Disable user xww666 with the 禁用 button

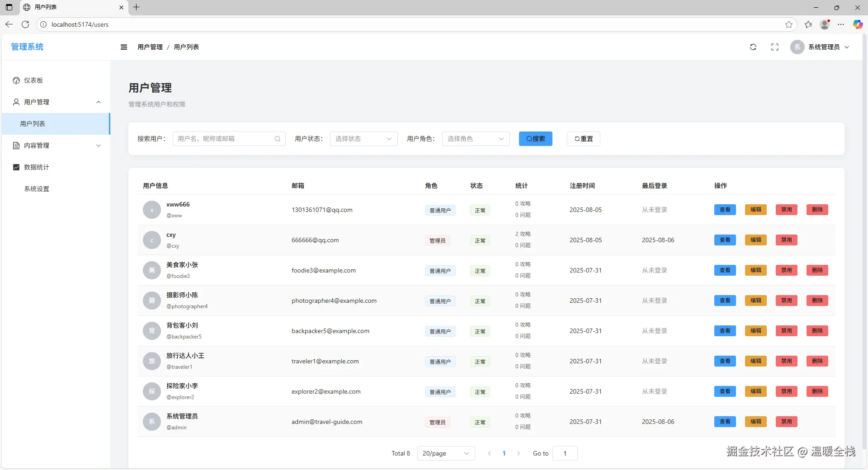786,210
